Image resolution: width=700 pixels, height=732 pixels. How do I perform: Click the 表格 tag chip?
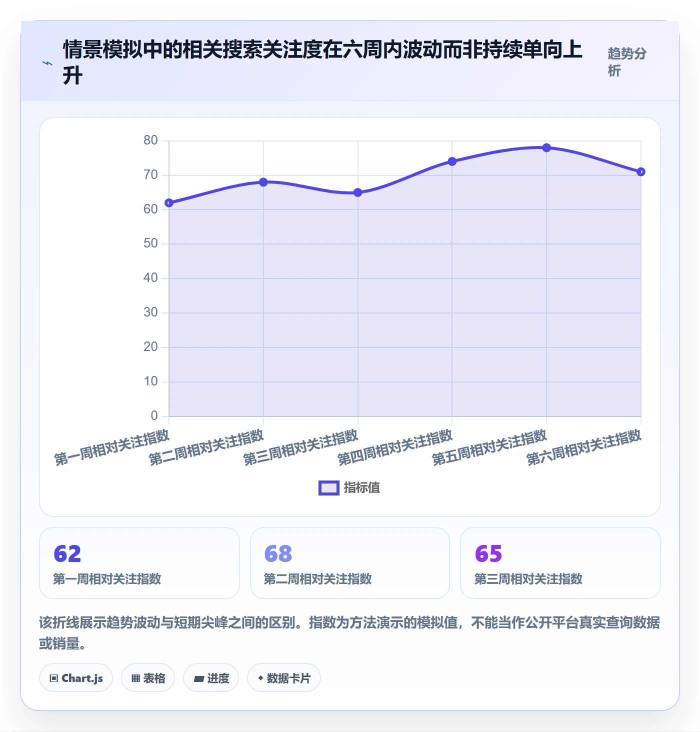[x=148, y=678]
